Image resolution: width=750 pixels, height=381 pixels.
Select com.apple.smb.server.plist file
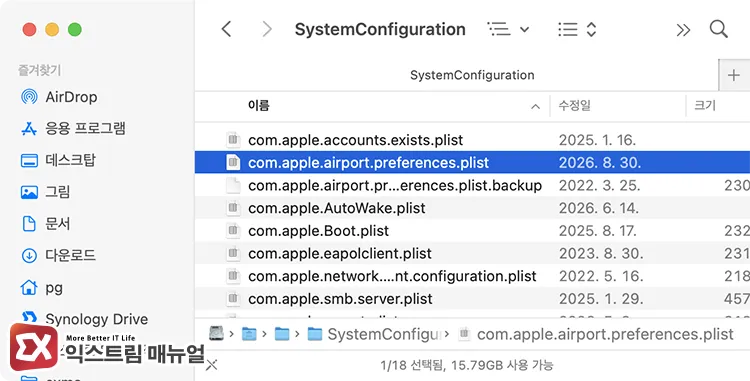tap(340, 299)
